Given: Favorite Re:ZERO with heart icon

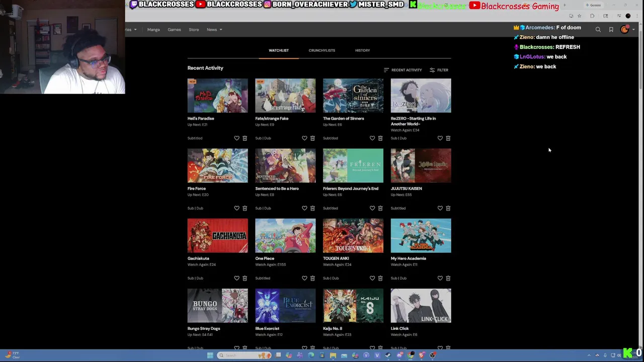Looking at the screenshot, I should tap(440, 138).
